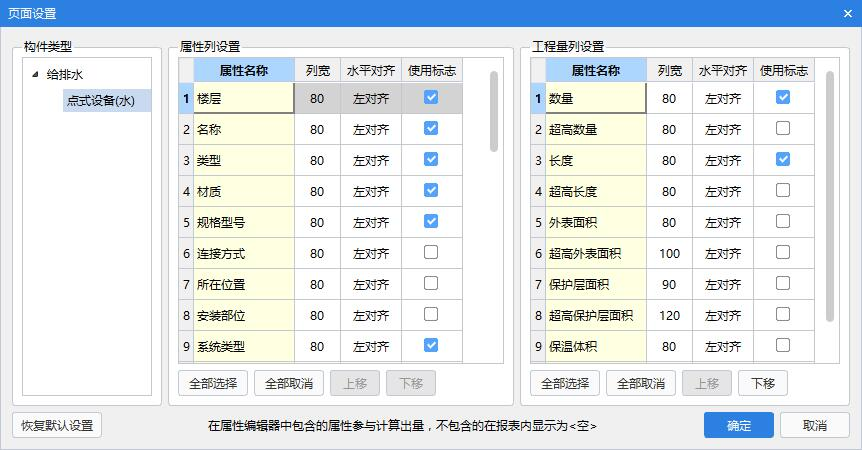Click 列宽 cell of 超高保护层面积 row

click(x=669, y=316)
